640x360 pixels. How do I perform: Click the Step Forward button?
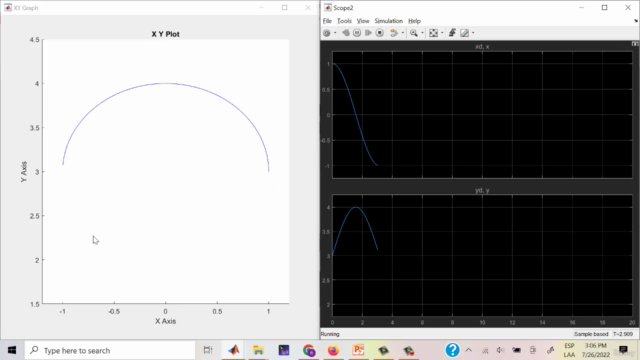coord(368,33)
